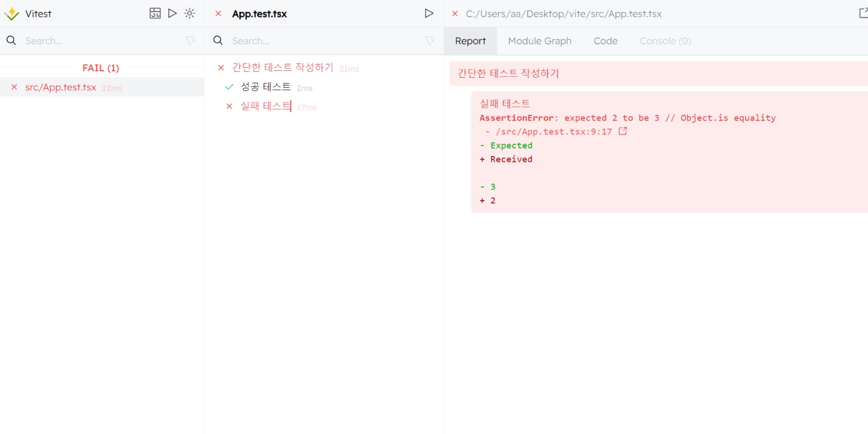Select the 간단한 테스트 작성하기 suite row
868x434 pixels.
[x=324, y=68]
